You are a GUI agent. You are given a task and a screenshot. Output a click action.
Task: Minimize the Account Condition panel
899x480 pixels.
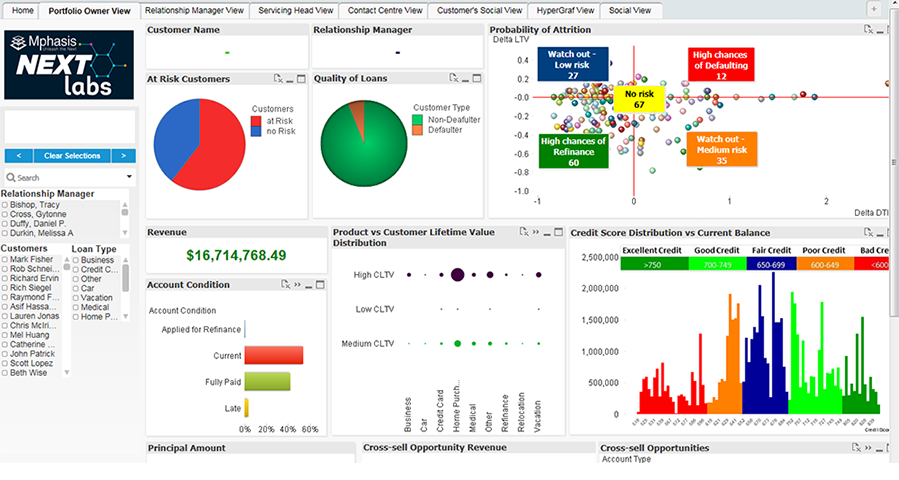click(309, 286)
